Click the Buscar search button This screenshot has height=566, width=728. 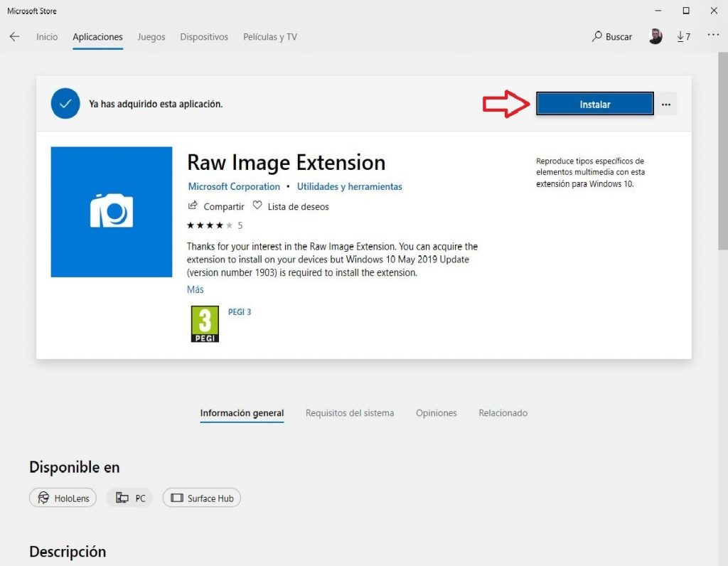(x=612, y=37)
